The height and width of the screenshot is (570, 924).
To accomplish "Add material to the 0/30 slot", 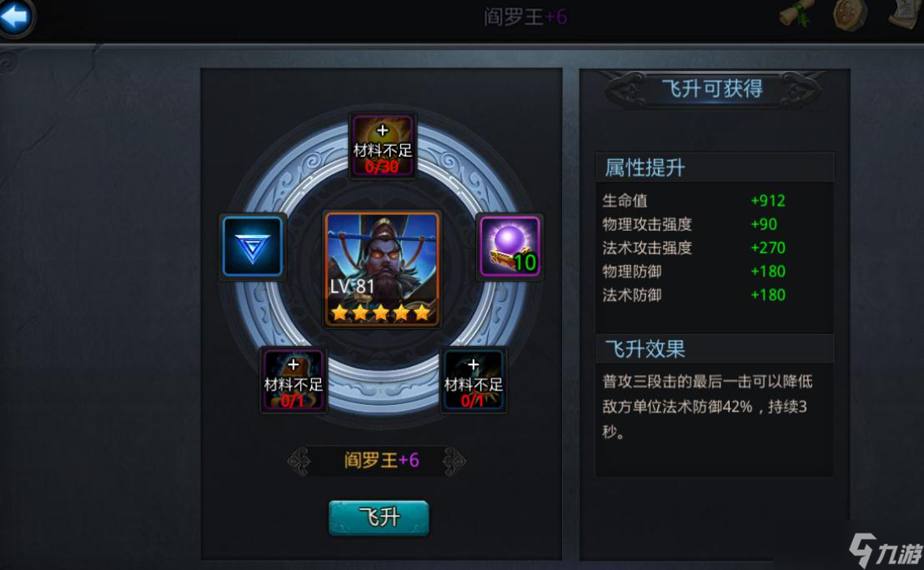I will tap(383, 146).
